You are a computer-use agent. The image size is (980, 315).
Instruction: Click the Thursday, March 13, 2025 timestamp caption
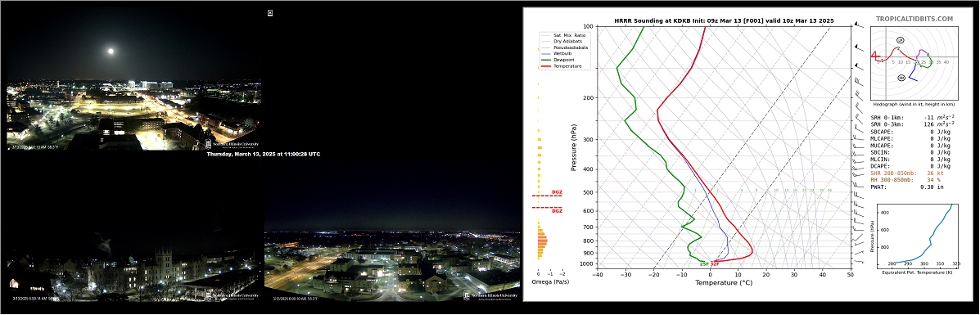[x=263, y=154]
